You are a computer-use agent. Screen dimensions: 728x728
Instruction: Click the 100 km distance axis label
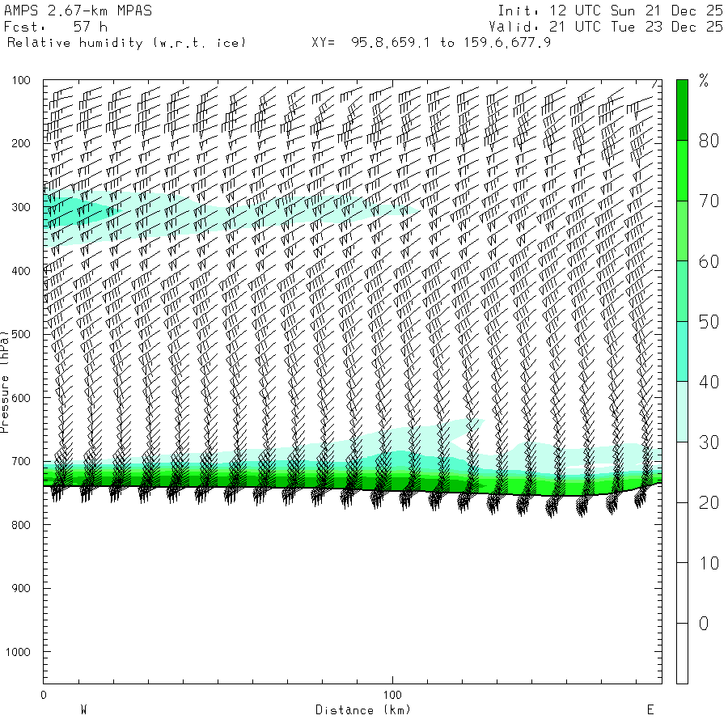coord(392,695)
